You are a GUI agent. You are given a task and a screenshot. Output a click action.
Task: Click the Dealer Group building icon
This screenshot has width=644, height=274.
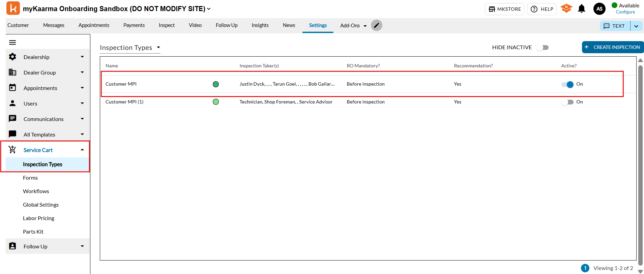(12, 72)
